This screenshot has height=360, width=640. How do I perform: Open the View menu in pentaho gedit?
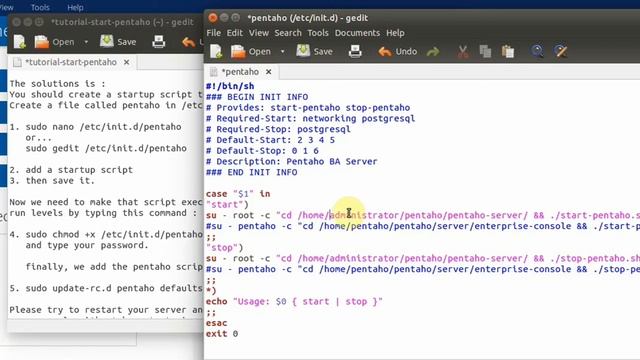[x=259, y=33]
